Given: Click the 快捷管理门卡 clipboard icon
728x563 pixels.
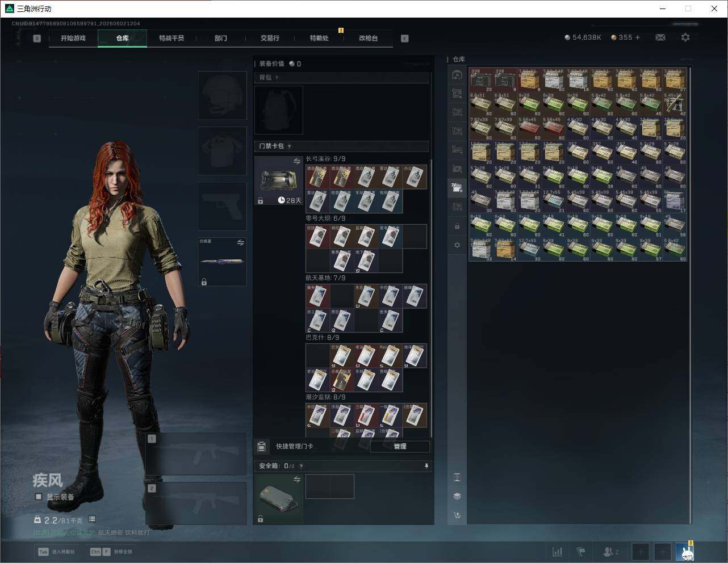Looking at the screenshot, I should (x=262, y=447).
